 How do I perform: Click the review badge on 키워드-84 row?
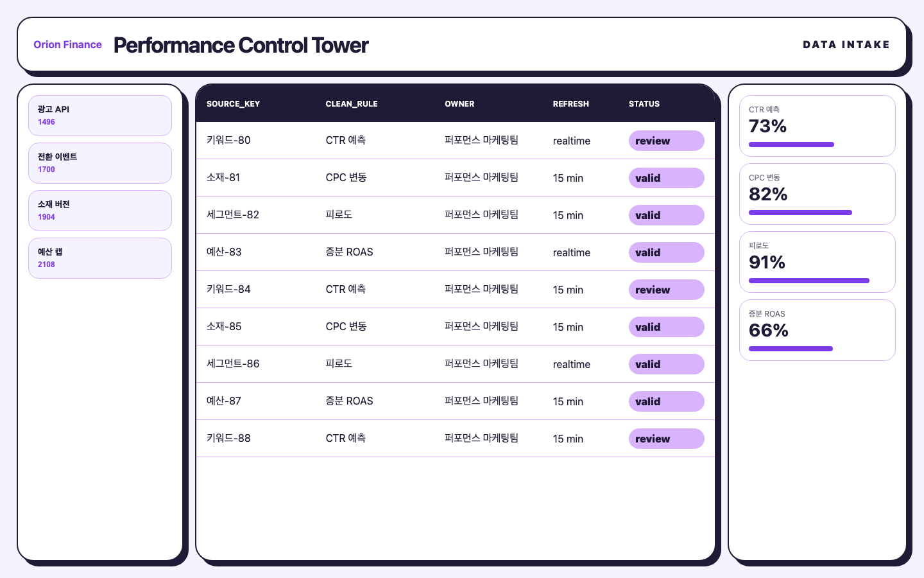(x=666, y=290)
